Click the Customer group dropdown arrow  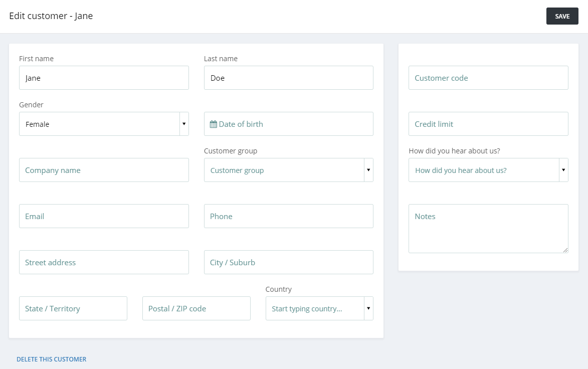(x=368, y=170)
